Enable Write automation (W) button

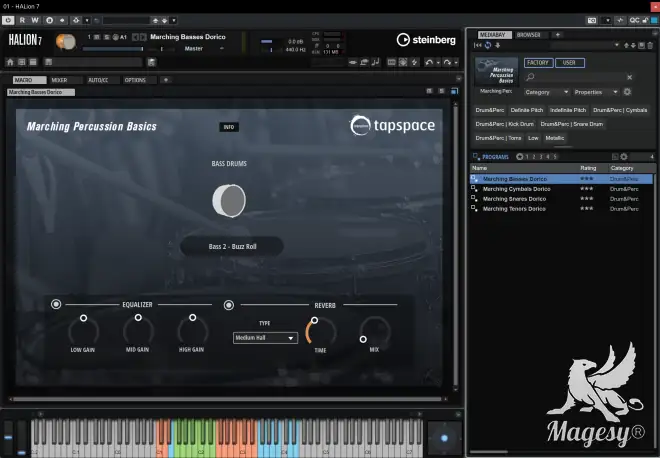pos(35,20)
